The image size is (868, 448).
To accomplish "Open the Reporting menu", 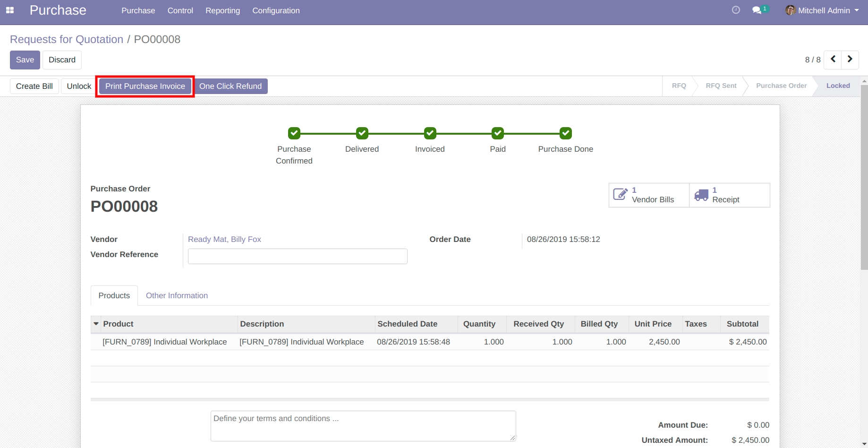I will pyautogui.click(x=222, y=10).
